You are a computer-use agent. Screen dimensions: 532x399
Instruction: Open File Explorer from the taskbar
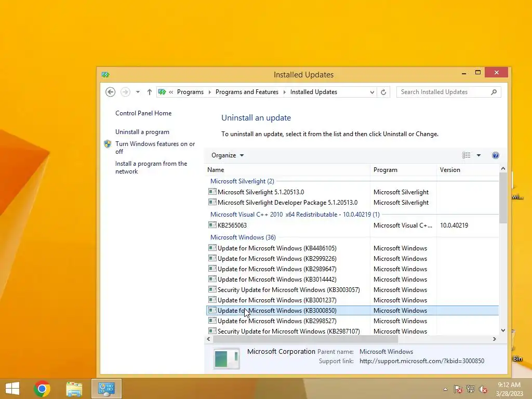[x=74, y=389]
